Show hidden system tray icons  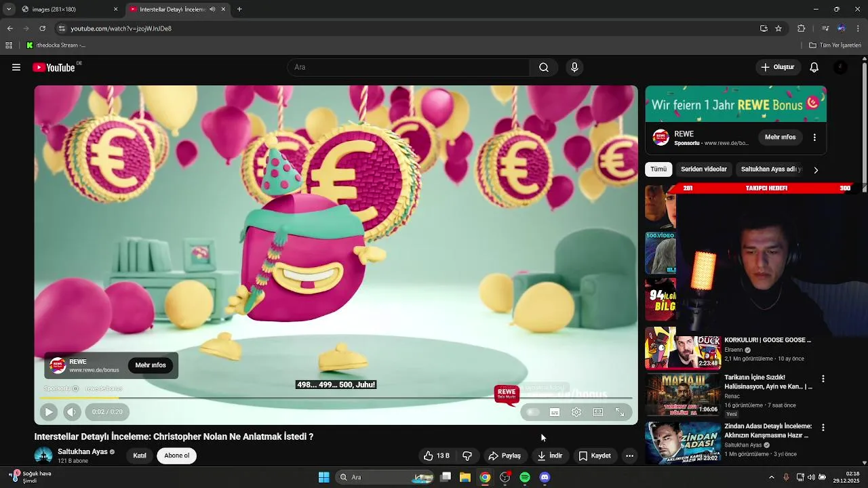pos(771,477)
